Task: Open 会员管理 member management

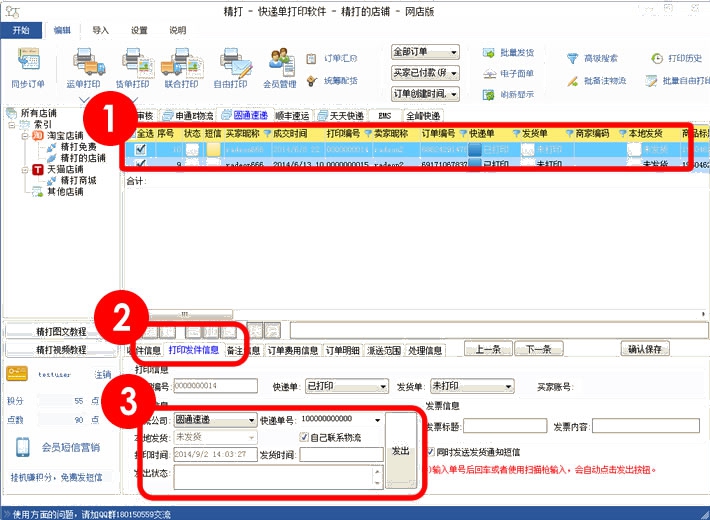Action: pyautogui.click(x=280, y=68)
